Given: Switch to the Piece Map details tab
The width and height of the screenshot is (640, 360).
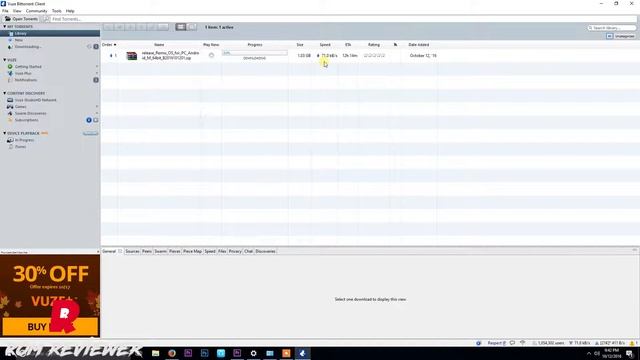Looking at the screenshot, I should (192, 251).
